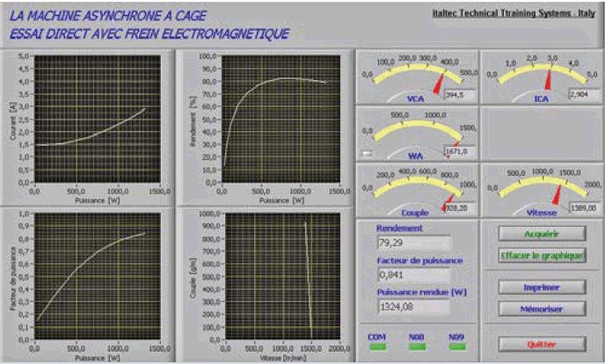Screen dimensions: 605x364
Task: Click the N08 green status LED
Action: click(418, 347)
